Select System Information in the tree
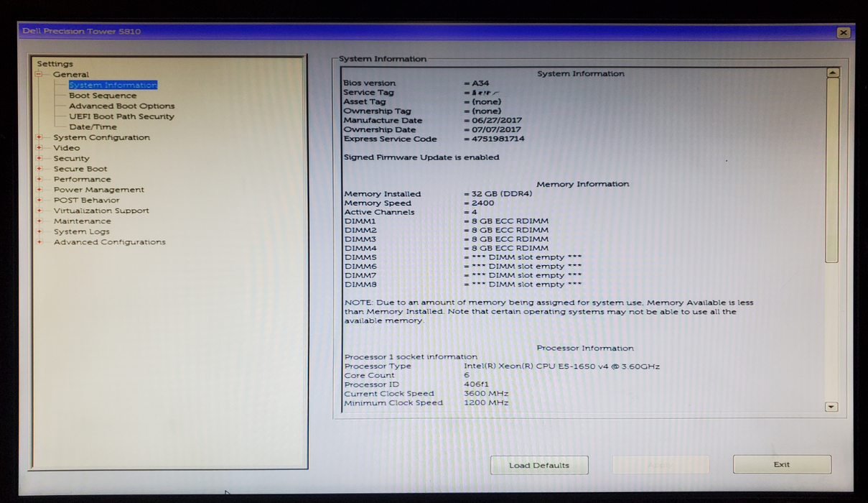This screenshot has height=503, width=868. coord(113,85)
